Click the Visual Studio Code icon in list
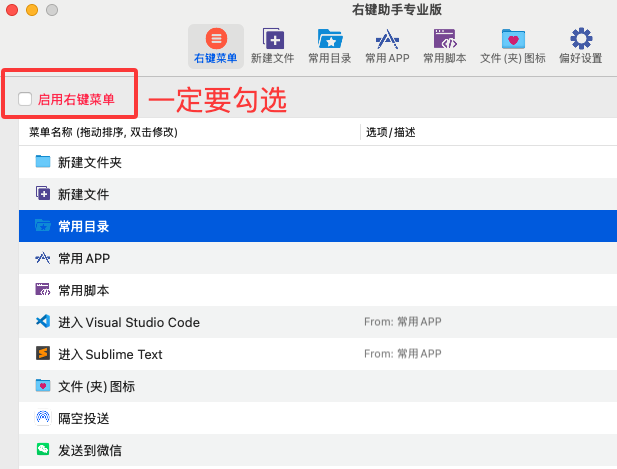The width and height of the screenshot is (617, 469). (43, 322)
